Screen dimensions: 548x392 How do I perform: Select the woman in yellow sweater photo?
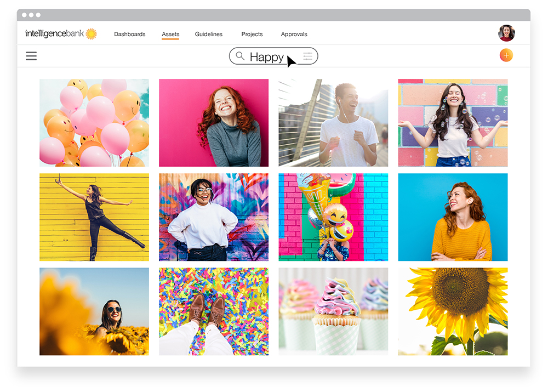453,217
